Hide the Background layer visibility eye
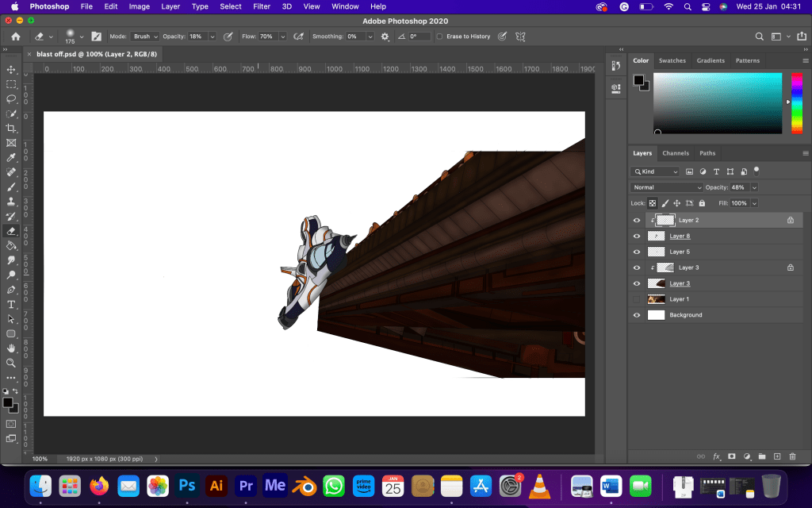Viewport: 812px width, 508px height. coord(637,315)
